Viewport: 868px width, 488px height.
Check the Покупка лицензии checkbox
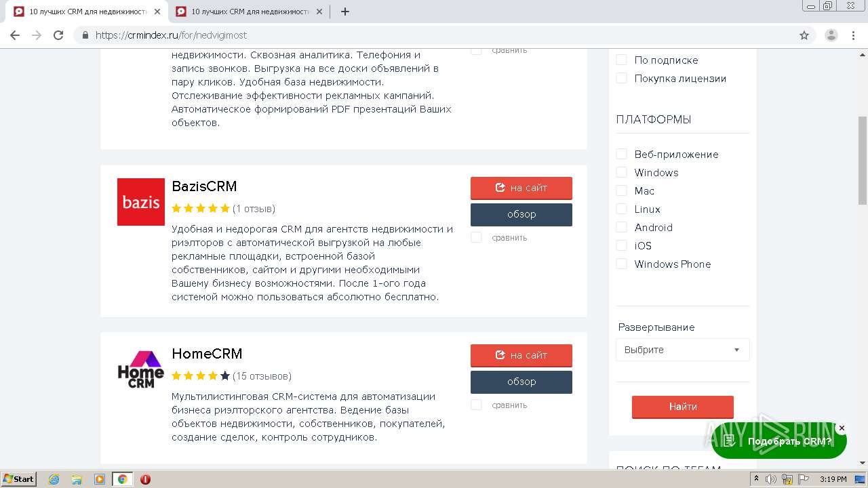(x=621, y=78)
